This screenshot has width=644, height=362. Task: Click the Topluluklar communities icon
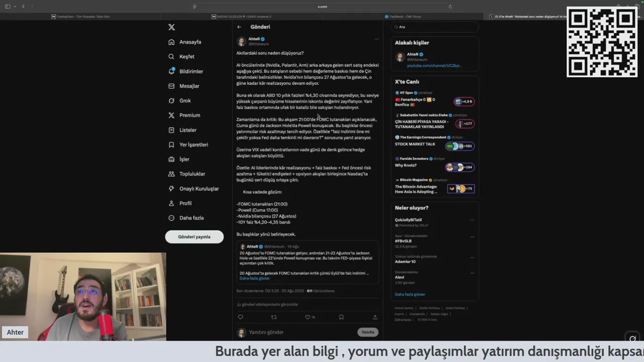click(x=172, y=174)
